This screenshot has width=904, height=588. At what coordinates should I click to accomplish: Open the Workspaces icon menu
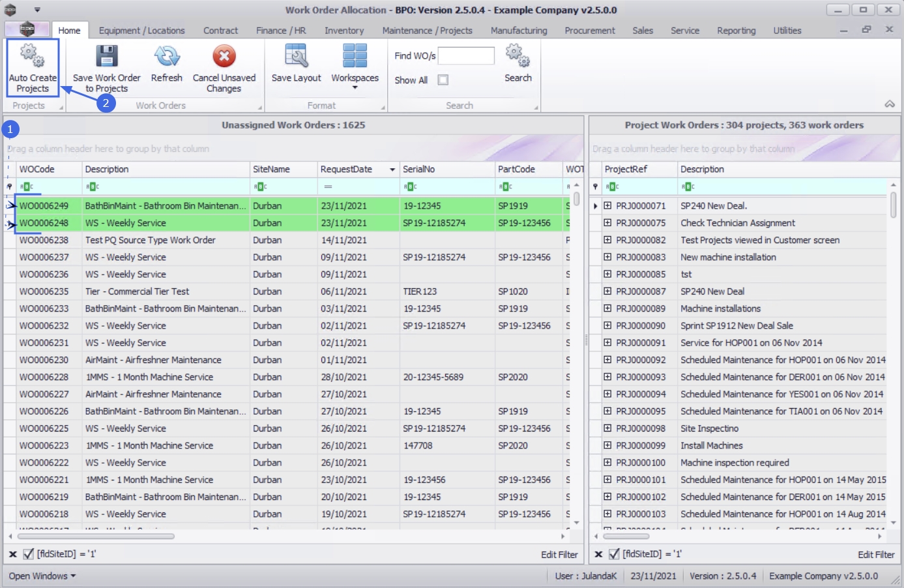(355, 56)
